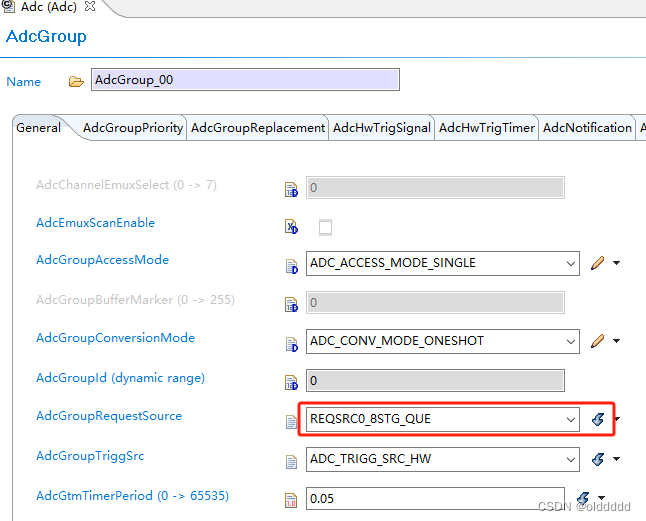Screen dimensions: 646x521
Task: Click the folder icon beside the Name field
Action: click(76, 82)
